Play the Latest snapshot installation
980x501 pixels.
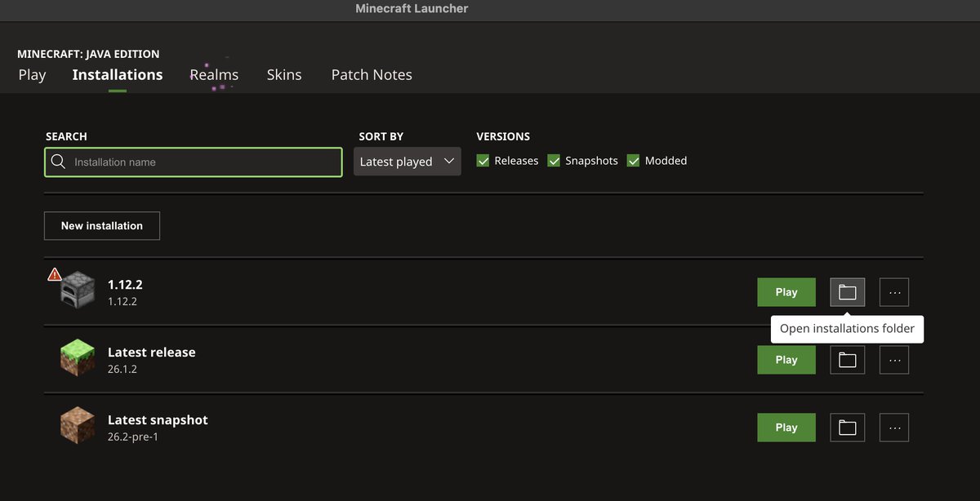click(786, 428)
